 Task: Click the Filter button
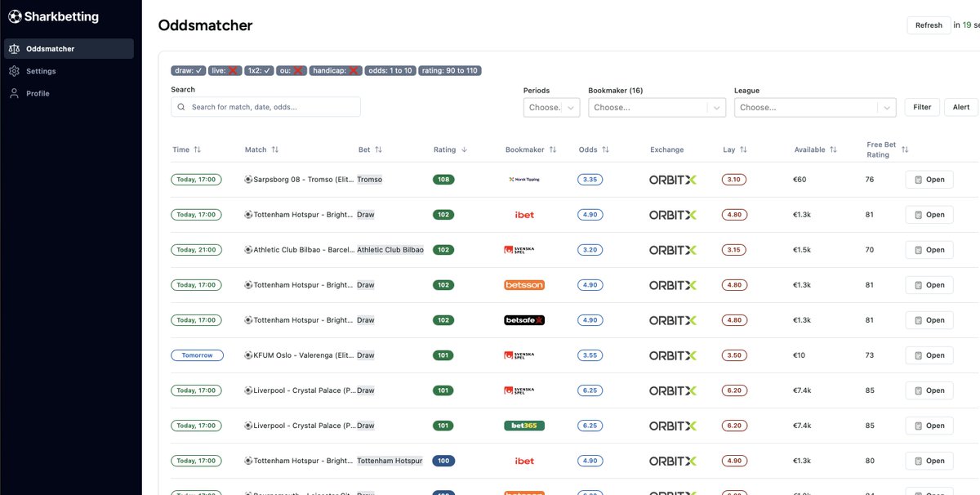click(x=922, y=107)
